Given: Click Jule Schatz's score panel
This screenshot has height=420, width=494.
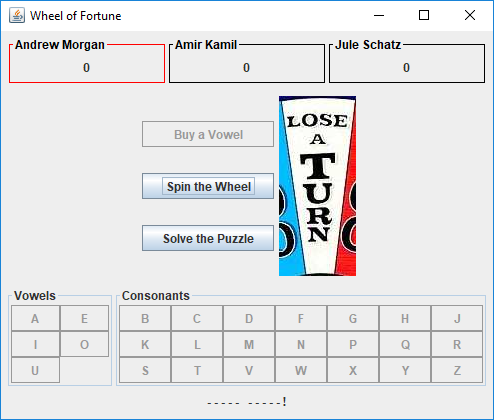Looking at the screenshot, I should 407,62.
